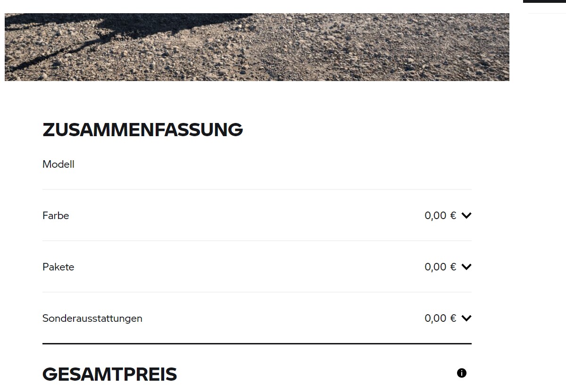Click the Pakete price 0,00 €

[x=440, y=267]
